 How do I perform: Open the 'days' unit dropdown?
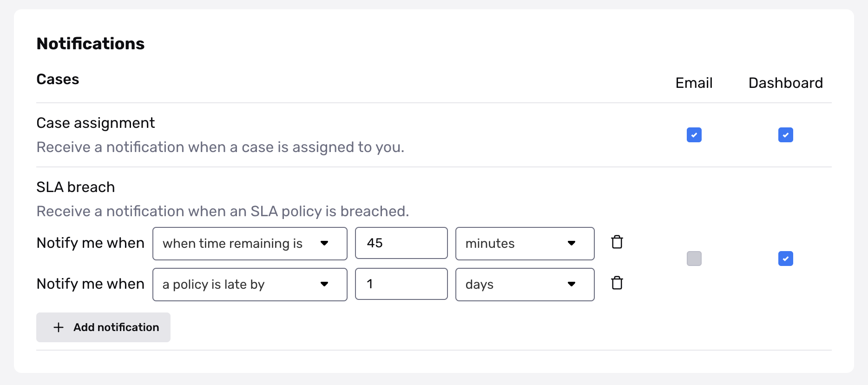(525, 284)
